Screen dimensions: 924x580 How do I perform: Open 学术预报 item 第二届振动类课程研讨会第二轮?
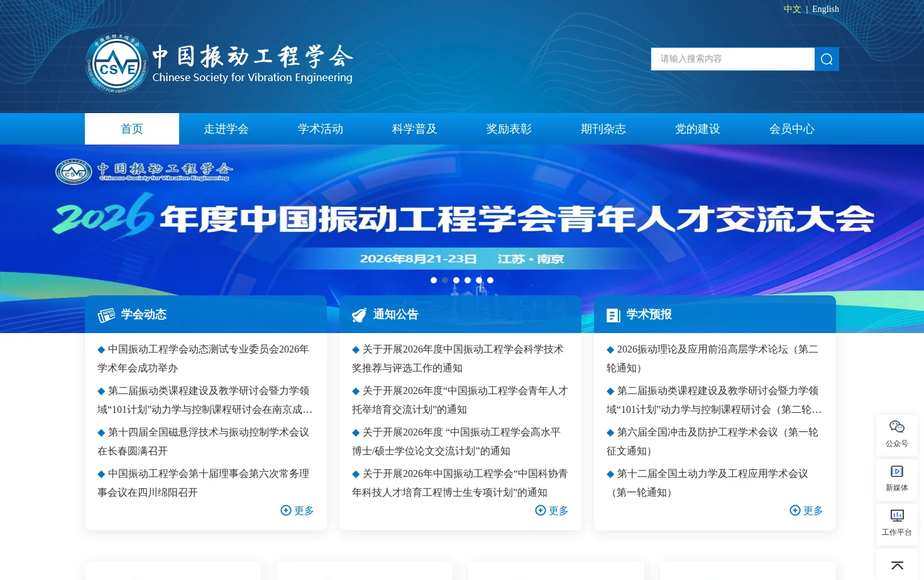click(714, 400)
